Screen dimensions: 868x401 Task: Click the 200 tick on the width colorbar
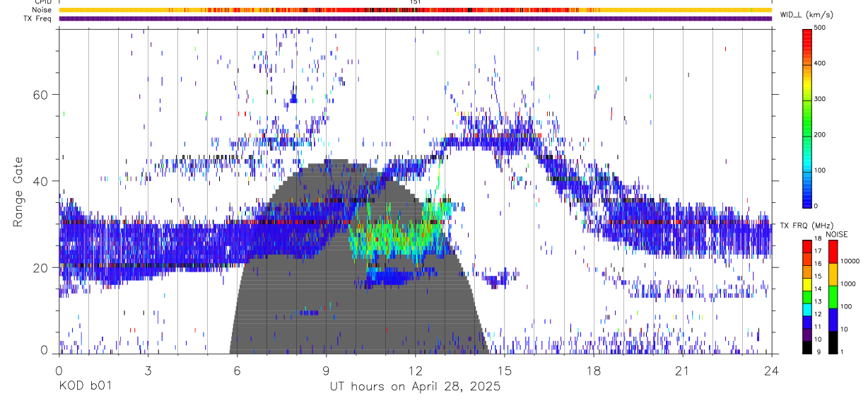click(821, 134)
